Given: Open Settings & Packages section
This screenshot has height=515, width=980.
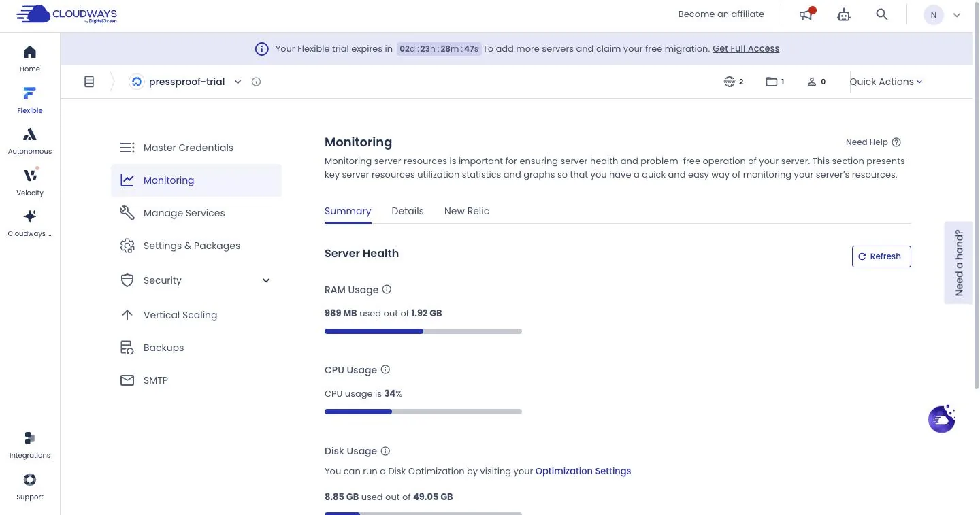Looking at the screenshot, I should tap(196, 246).
